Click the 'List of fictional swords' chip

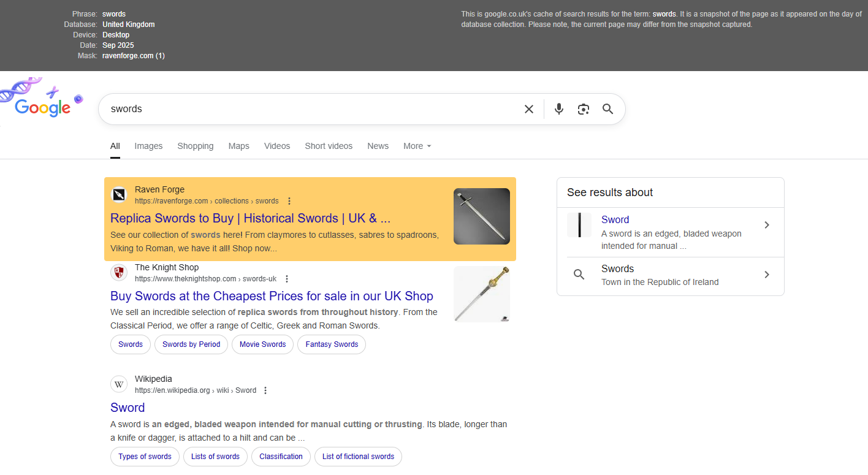click(x=358, y=457)
